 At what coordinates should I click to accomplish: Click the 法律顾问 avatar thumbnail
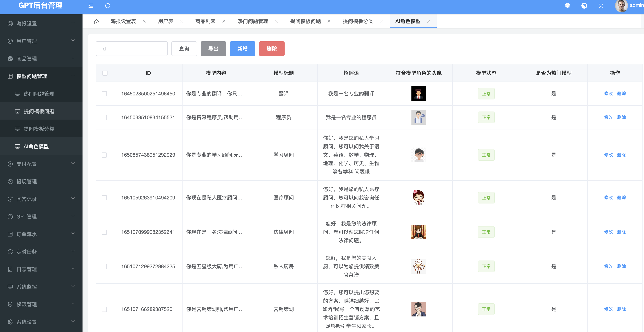click(x=419, y=232)
